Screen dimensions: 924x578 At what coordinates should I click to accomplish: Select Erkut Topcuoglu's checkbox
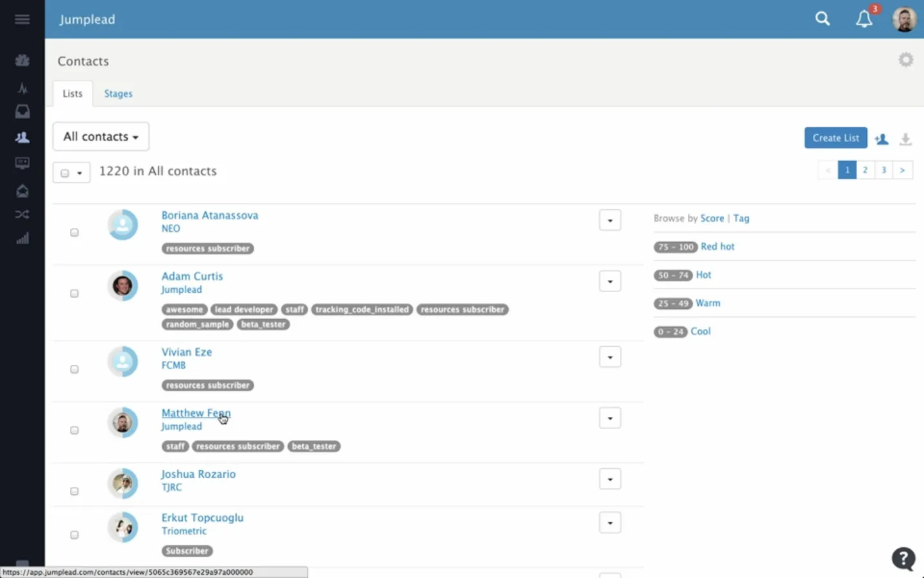[74, 535]
